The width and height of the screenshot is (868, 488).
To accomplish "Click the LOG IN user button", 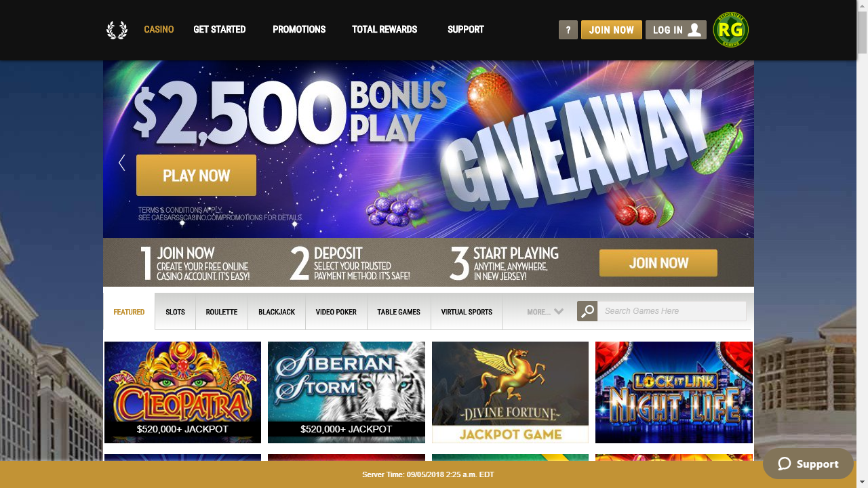I will tap(676, 30).
